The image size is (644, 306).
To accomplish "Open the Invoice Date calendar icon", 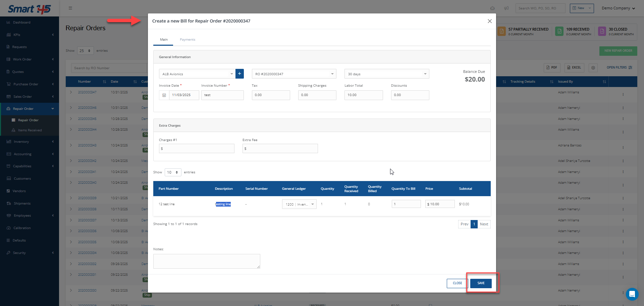I will pyautogui.click(x=164, y=95).
